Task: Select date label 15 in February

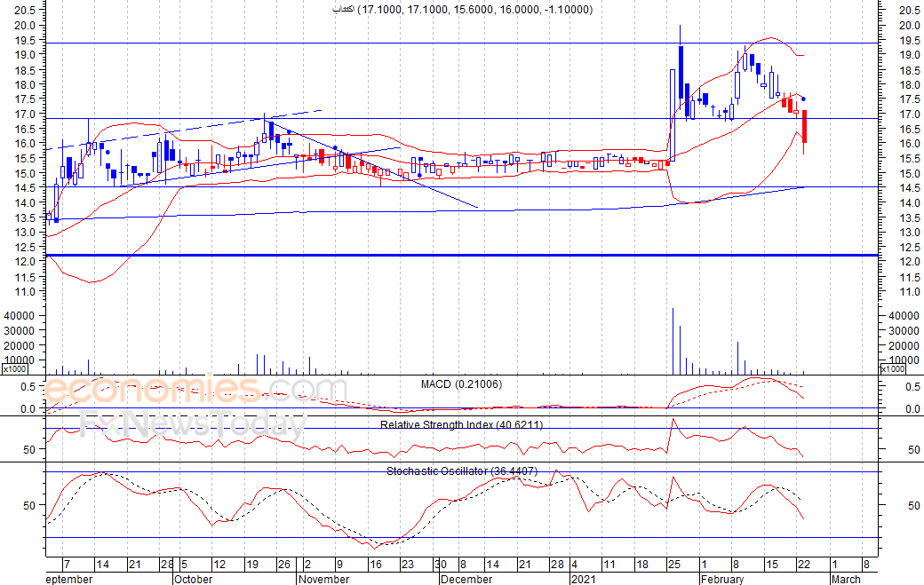Action: (x=772, y=565)
